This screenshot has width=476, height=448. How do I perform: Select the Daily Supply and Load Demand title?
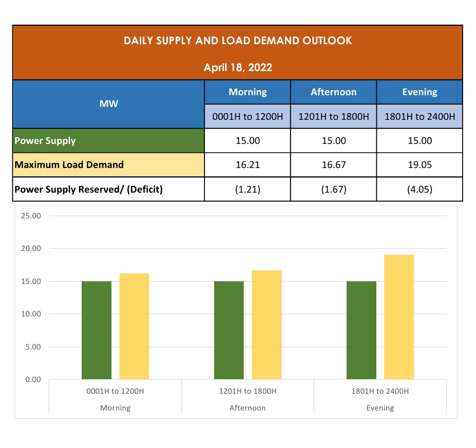[238, 41]
